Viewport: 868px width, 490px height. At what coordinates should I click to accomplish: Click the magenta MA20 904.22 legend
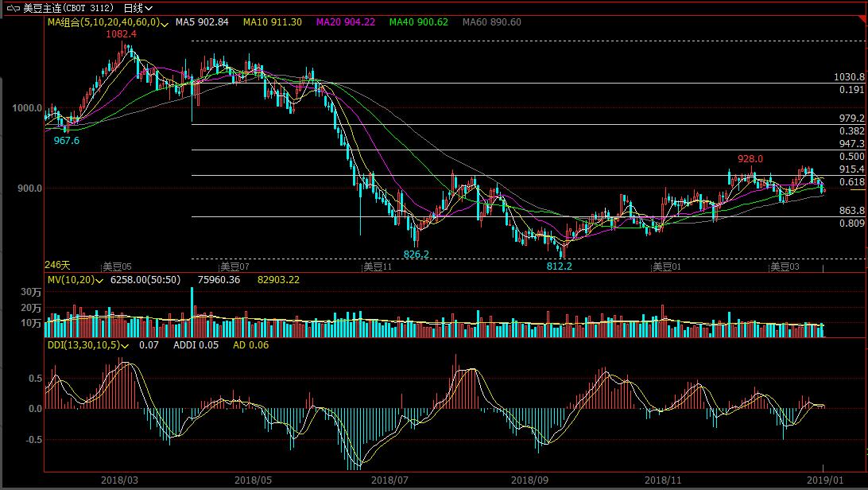345,22
